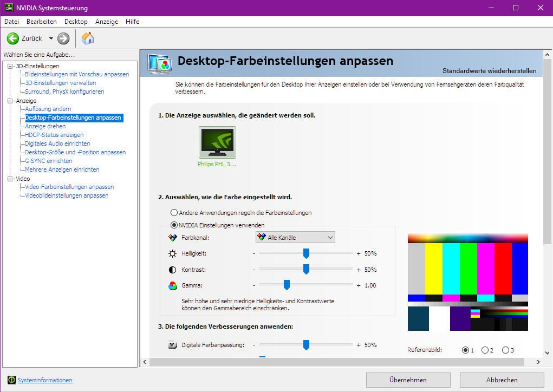Open 'HDCP-Status anzeigen'
Screen dimensions: 553x392
[x=54, y=135]
